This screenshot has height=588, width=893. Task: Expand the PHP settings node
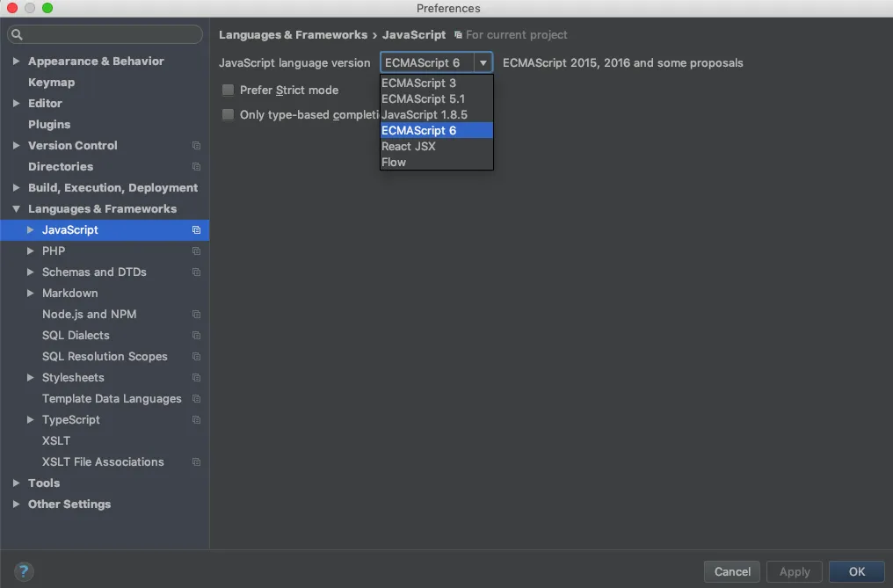(x=30, y=251)
